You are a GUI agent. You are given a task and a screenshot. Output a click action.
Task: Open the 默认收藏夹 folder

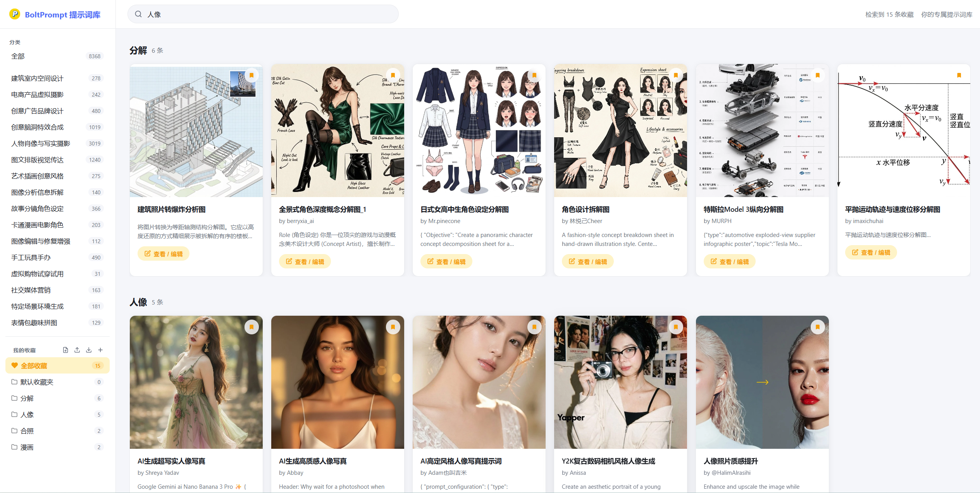[57, 382]
